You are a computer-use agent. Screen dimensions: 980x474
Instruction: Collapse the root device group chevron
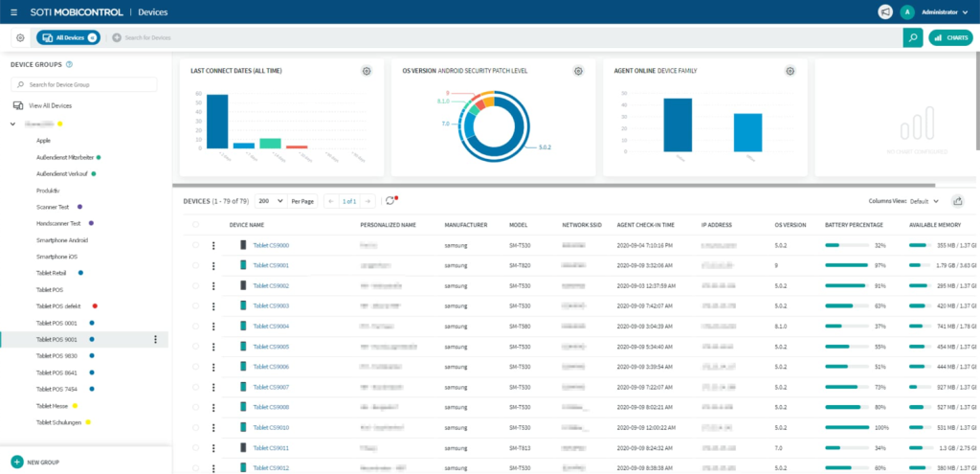[13, 124]
